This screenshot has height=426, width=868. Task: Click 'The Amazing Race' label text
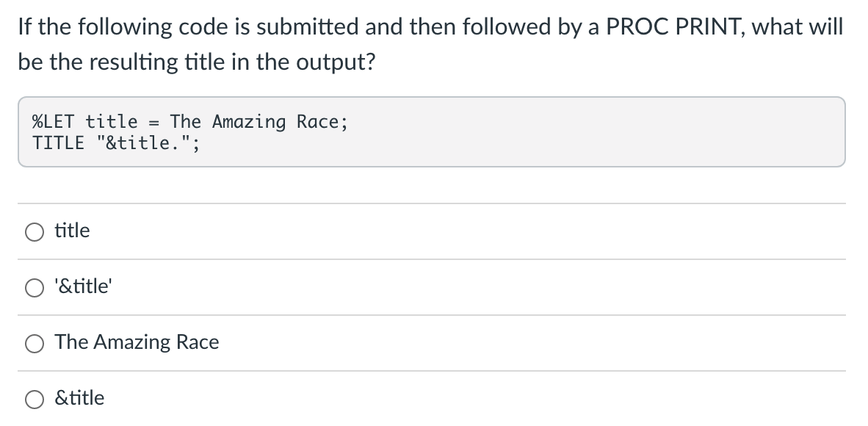137,342
